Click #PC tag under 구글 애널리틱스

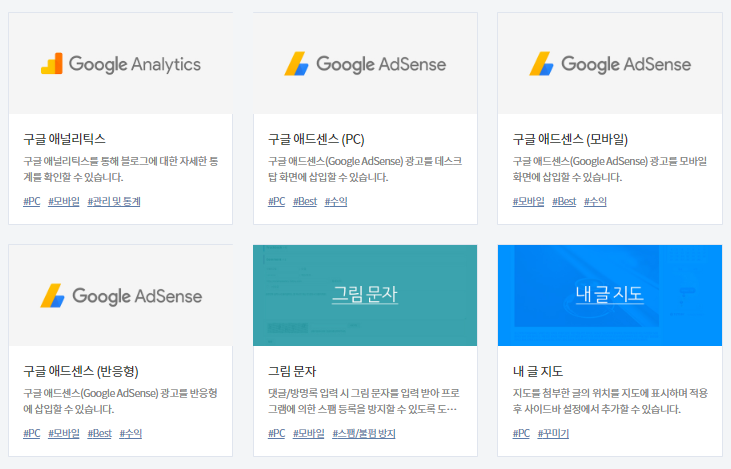[32, 201]
